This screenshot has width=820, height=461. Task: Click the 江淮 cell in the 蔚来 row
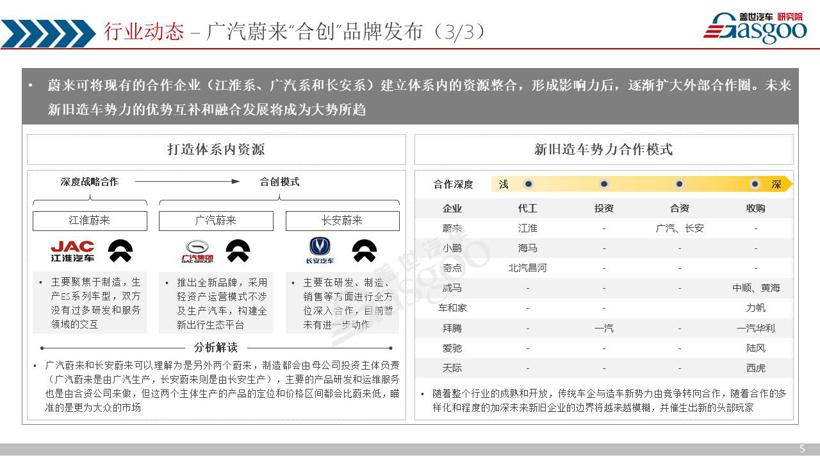pos(528,228)
